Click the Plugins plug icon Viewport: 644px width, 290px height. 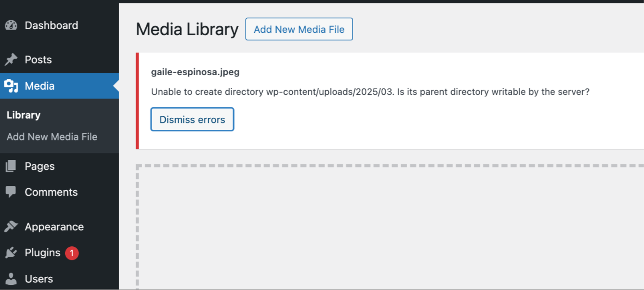pos(11,253)
